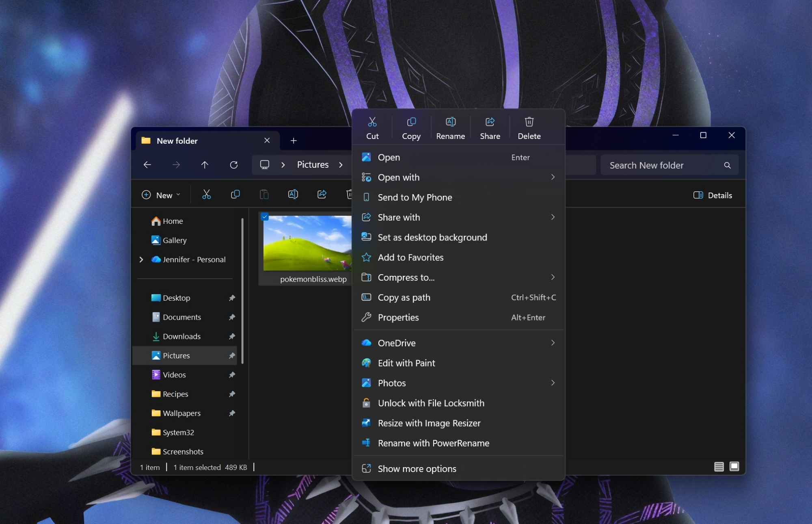This screenshot has height=524, width=812.
Task: Select Set as desktop background
Action: point(432,237)
